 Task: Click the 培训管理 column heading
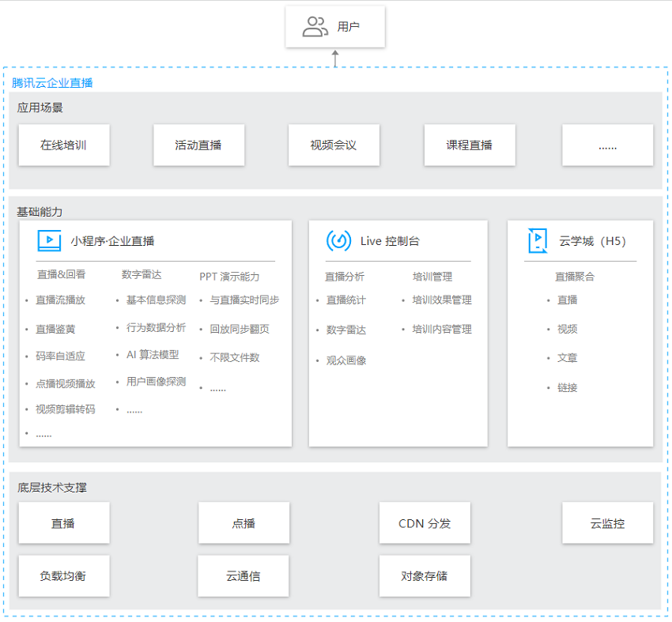coord(432,277)
